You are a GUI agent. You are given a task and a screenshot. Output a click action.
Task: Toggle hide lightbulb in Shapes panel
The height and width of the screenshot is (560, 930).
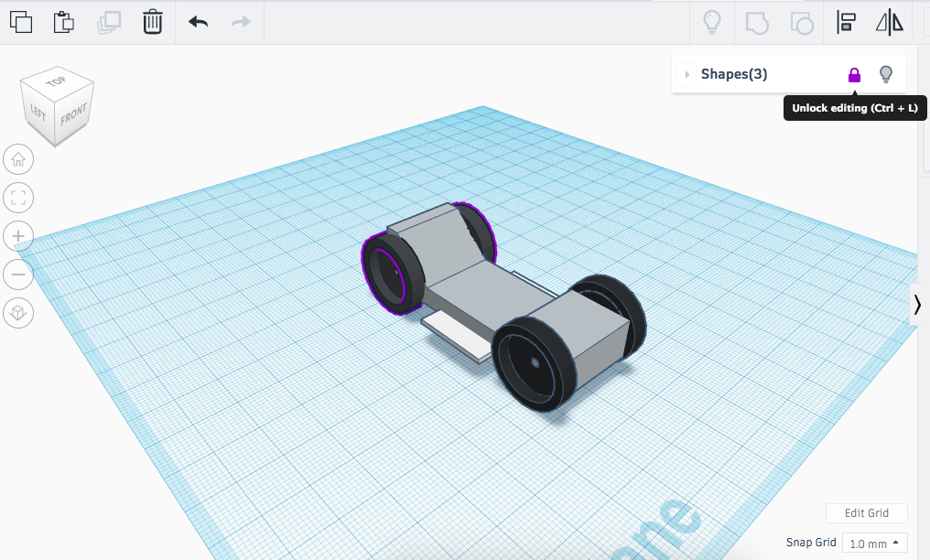click(885, 75)
